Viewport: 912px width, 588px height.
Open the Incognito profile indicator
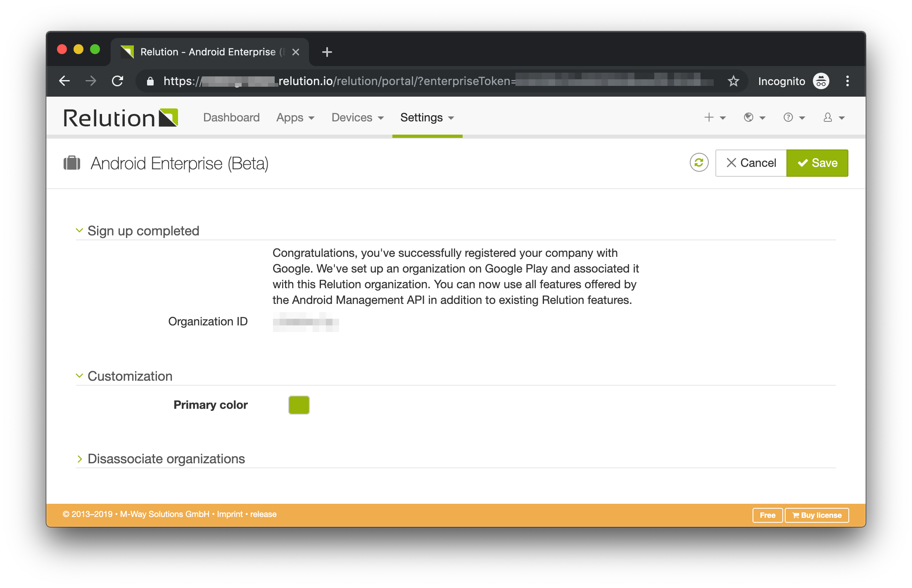click(793, 81)
